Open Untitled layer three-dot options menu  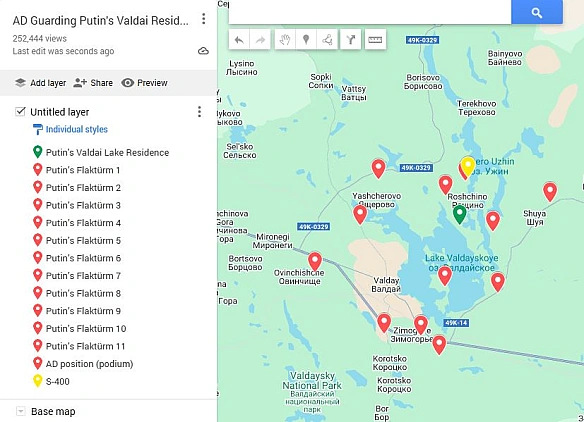pos(199,111)
